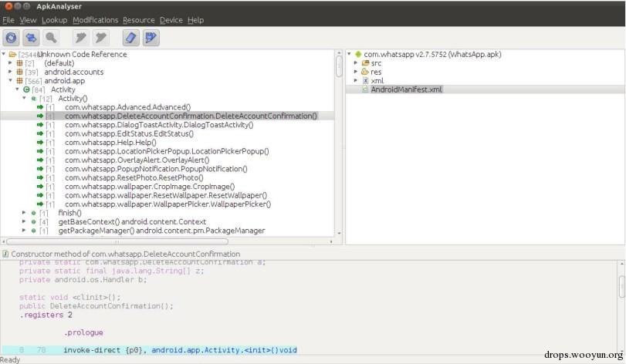Expand the src folder in the APK tree

pos(356,63)
